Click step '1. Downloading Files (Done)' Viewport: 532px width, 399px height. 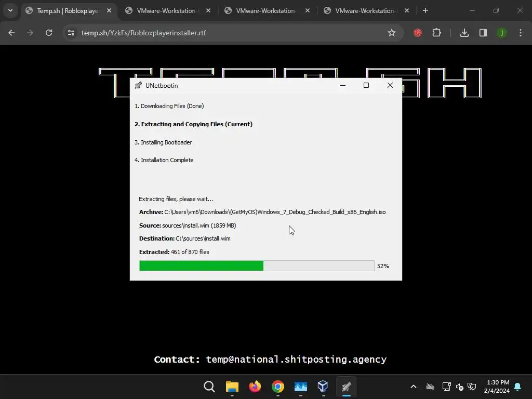click(169, 106)
